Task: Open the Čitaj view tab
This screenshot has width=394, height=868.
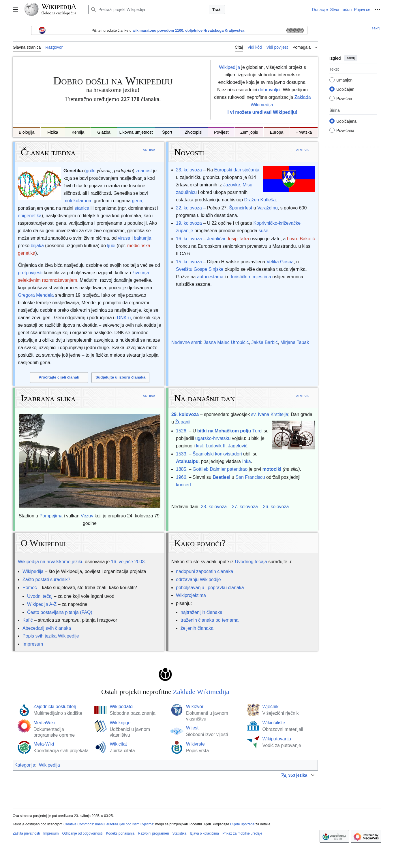Action: coord(239,47)
